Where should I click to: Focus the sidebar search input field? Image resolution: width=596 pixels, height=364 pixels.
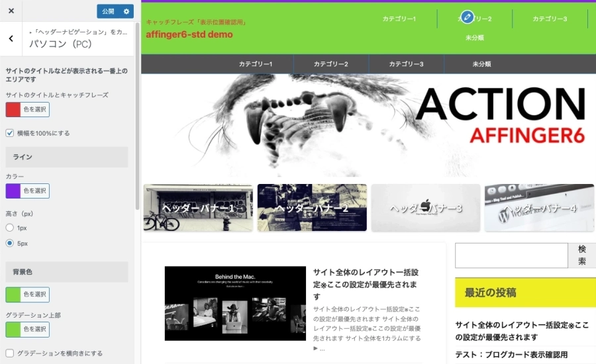511,255
